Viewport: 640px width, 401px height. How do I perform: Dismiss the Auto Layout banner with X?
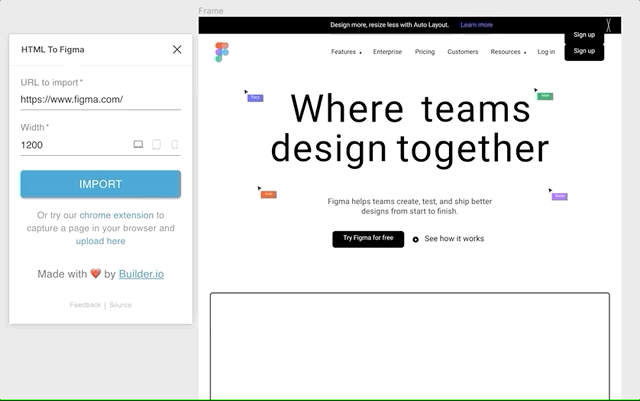click(x=608, y=25)
